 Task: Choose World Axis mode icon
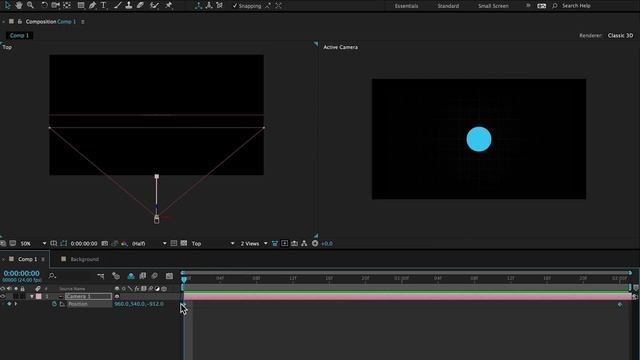tap(209, 5)
